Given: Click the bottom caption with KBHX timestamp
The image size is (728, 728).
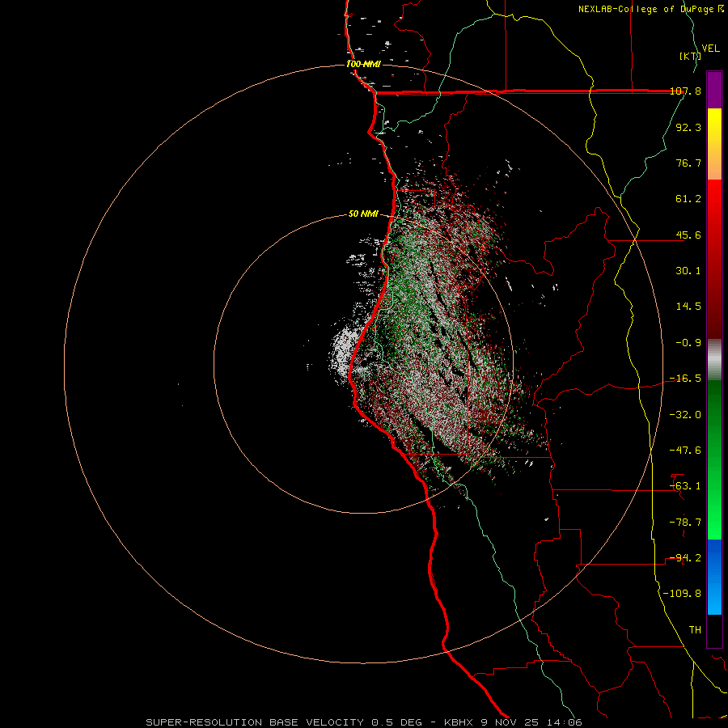Looking at the screenshot, I should point(364,722).
